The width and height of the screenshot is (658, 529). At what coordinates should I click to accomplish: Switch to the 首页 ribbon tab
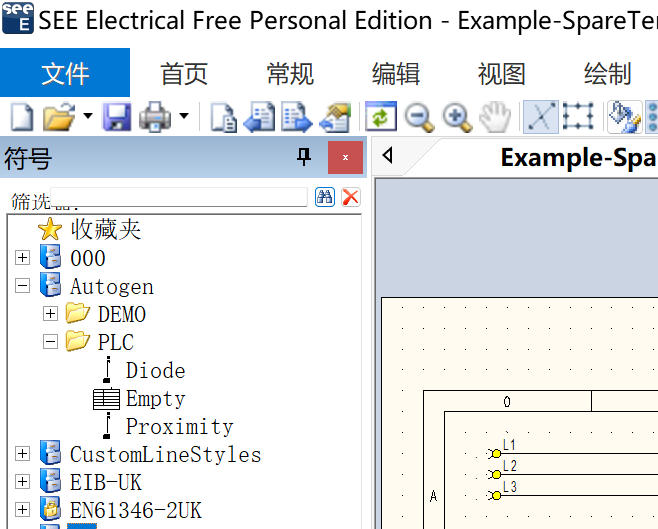(184, 74)
